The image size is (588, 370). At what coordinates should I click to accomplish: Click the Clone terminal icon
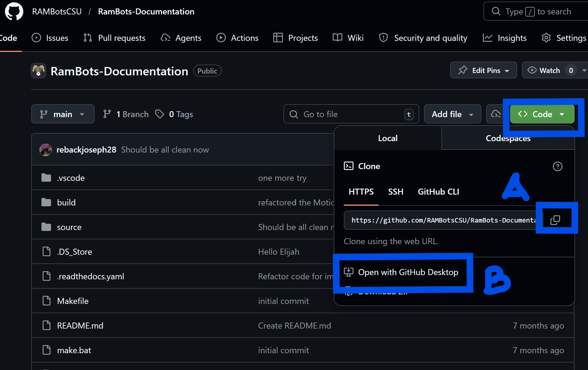point(349,166)
